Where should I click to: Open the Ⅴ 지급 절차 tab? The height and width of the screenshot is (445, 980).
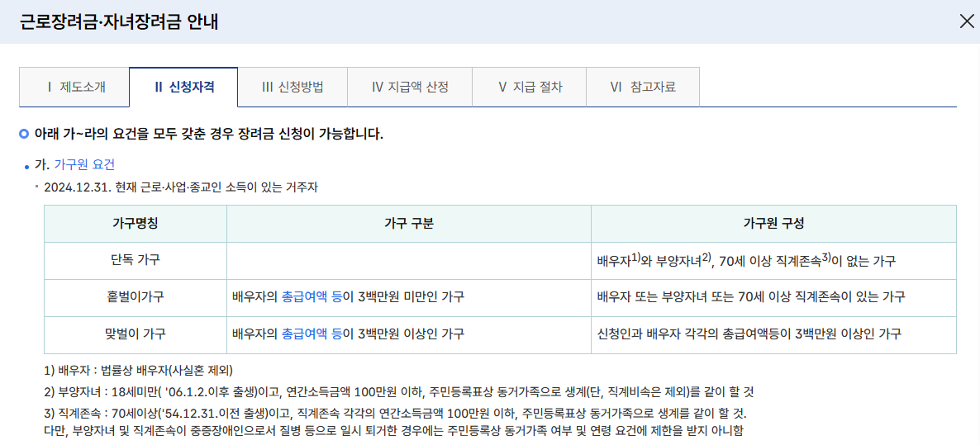530,87
